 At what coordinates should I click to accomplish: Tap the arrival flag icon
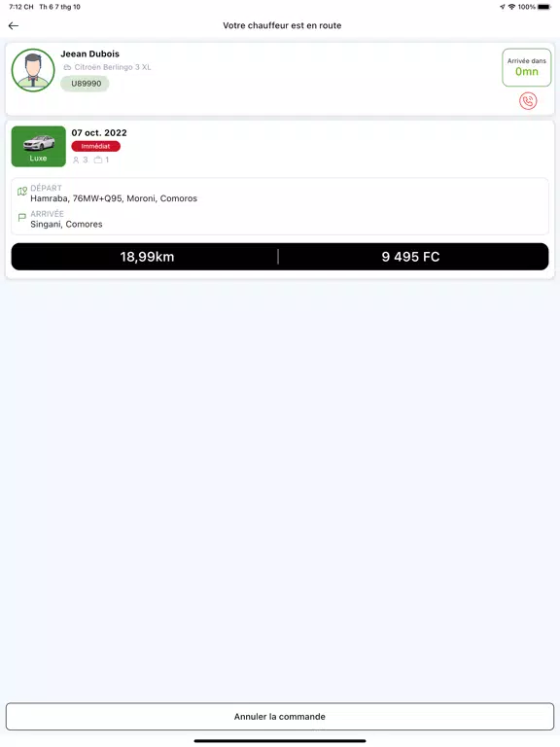(x=22, y=217)
